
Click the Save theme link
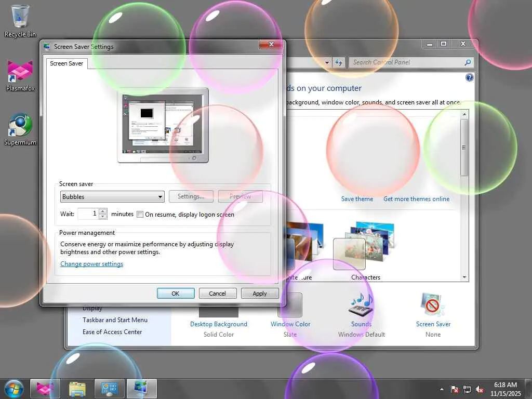pos(357,199)
